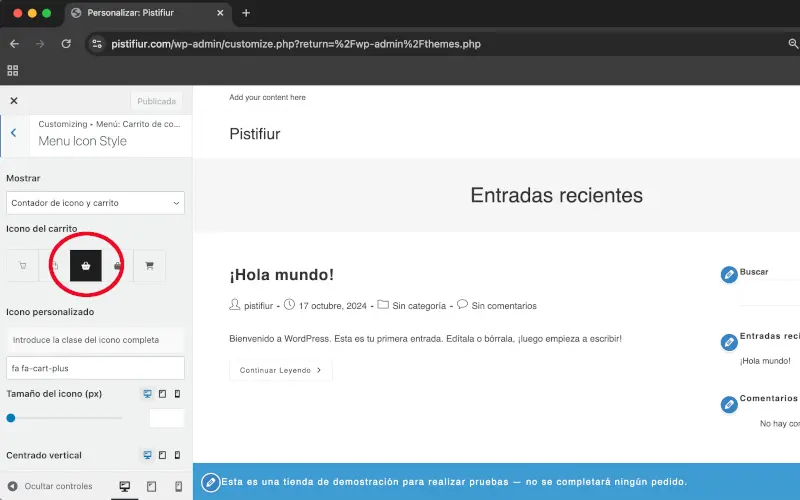Select desktop view for Centrado vertical
The image size is (800, 500).
coord(147,455)
